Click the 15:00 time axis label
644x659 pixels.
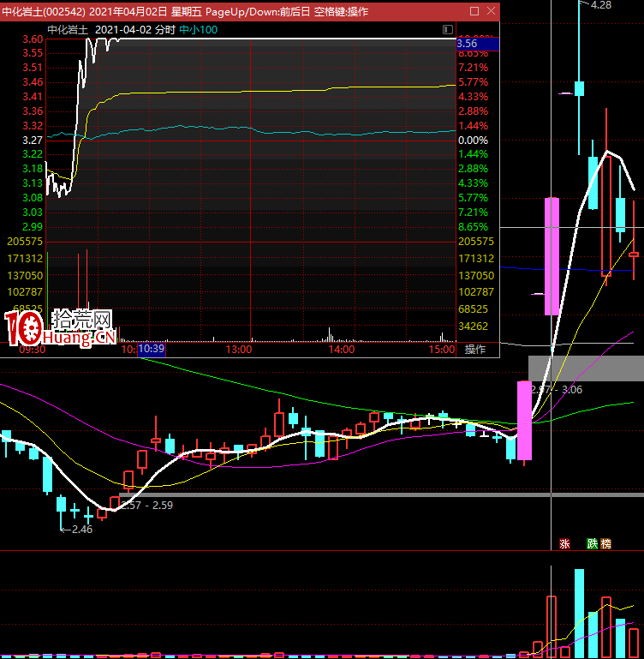tap(442, 350)
